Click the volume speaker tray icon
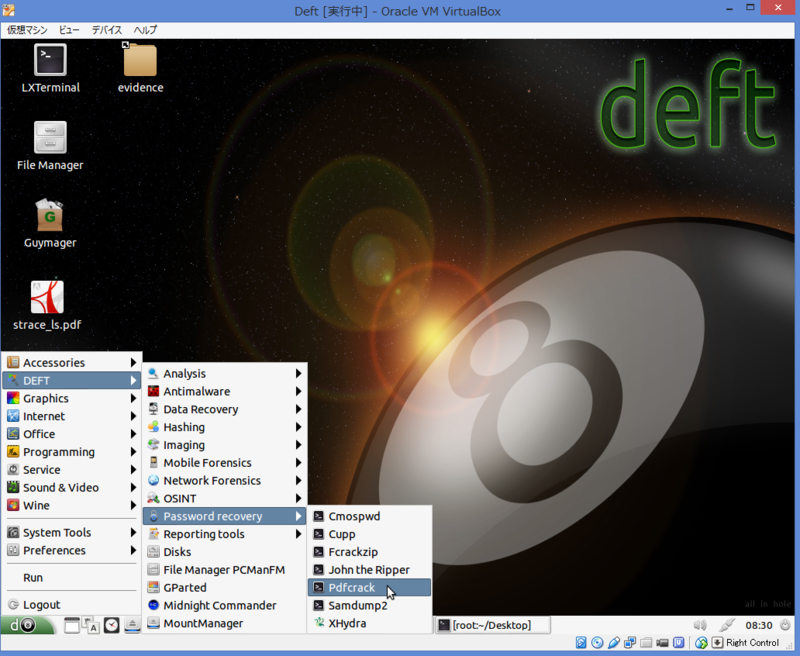The width and height of the screenshot is (800, 656). pos(700,625)
